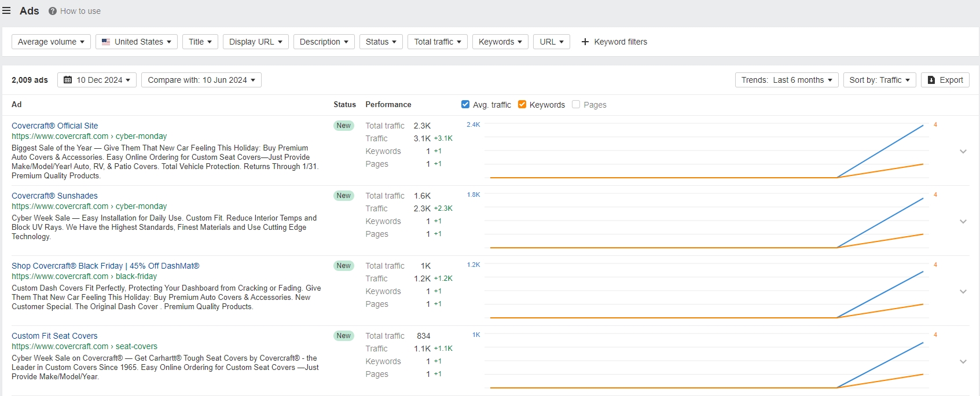The width and height of the screenshot is (980, 396).
Task: Click the +1.1K traffic change
Action: [x=443, y=349]
